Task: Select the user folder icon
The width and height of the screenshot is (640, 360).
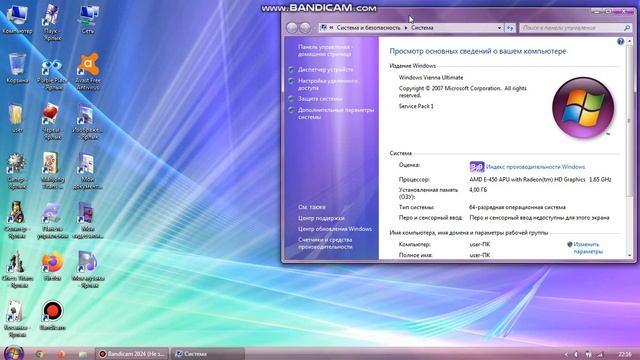Action: (x=17, y=118)
